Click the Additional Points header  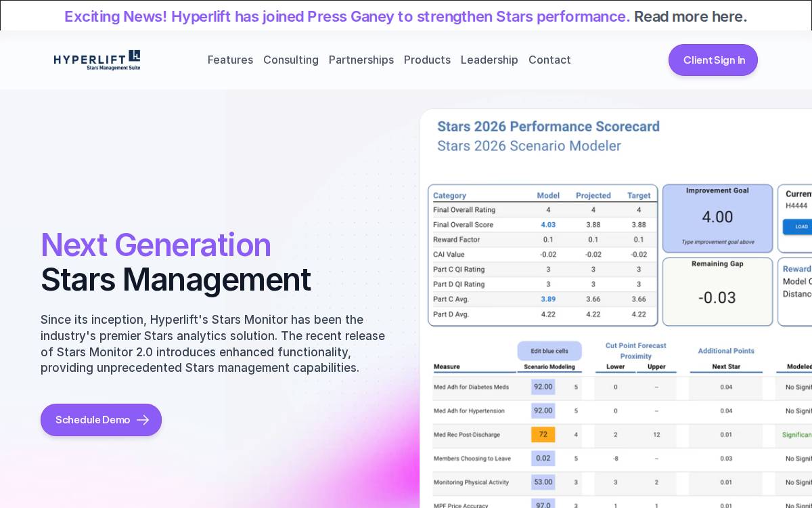click(726, 351)
